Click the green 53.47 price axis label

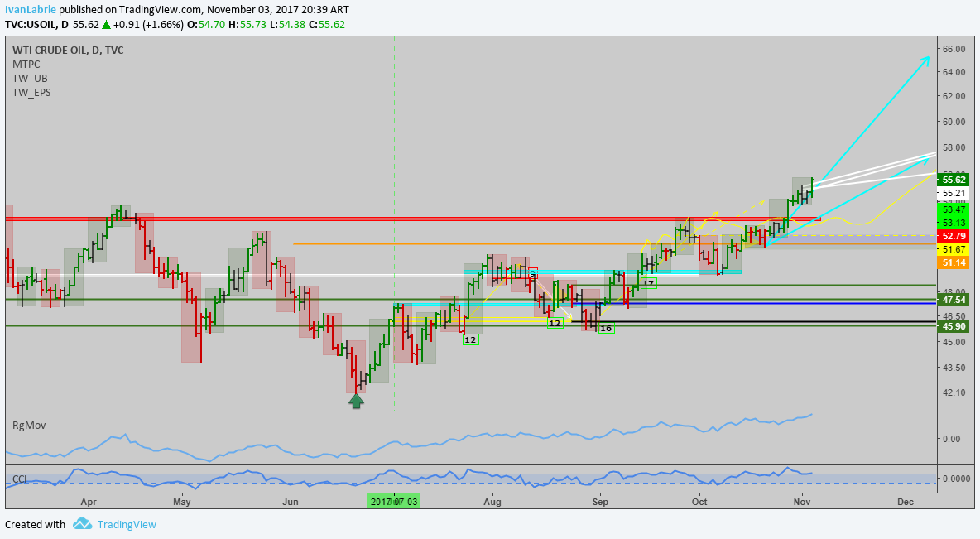coord(954,209)
